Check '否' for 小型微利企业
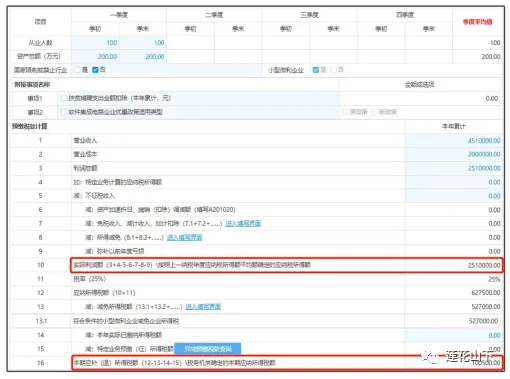Image resolution: width=510 pixels, height=379 pixels. (x=333, y=70)
